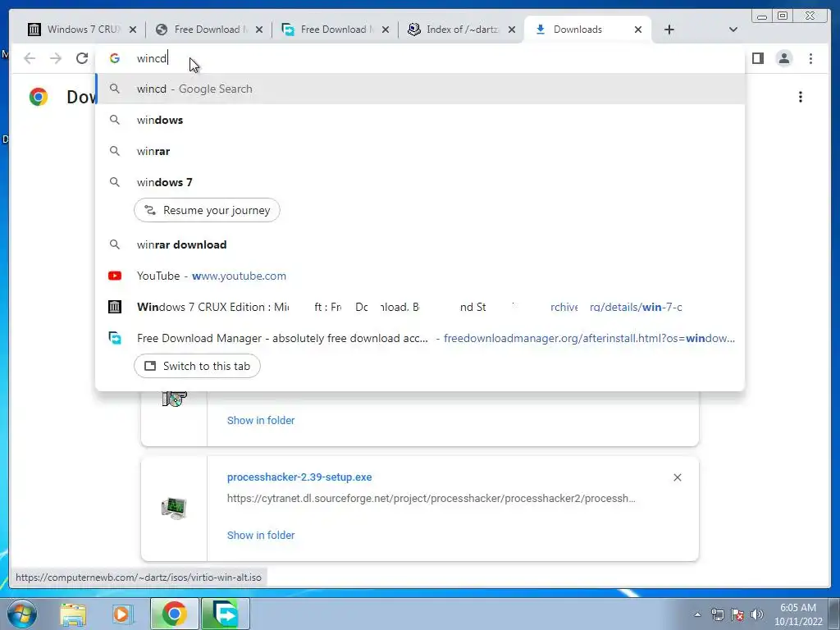Screen dimensions: 840x630
Task: Click the processhacker sourceforge URL text
Action: pyautogui.click(x=431, y=498)
